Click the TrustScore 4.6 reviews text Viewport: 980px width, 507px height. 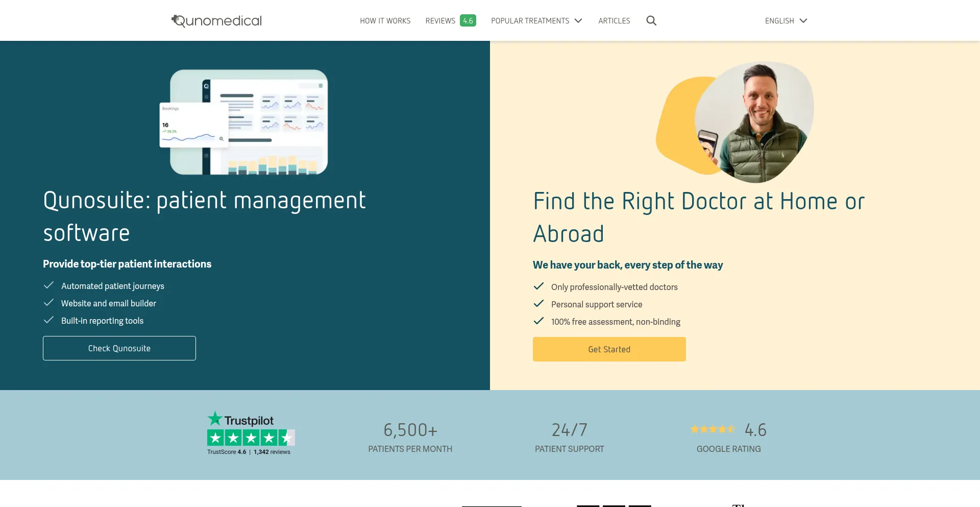point(249,452)
